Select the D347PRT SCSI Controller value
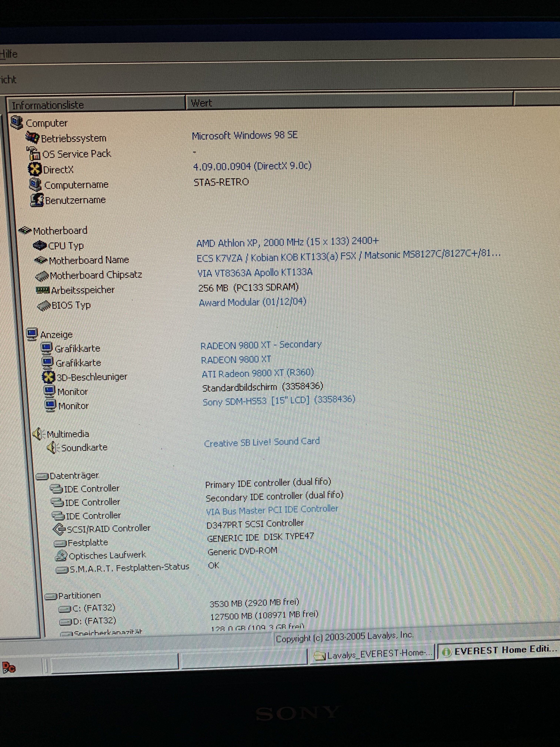The height and width of the screenshot is (747, 560). click(255, 524)
